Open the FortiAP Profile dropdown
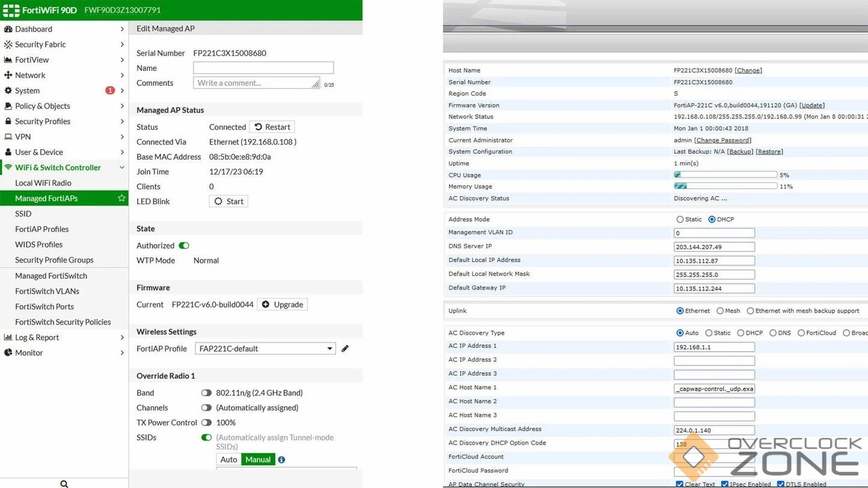868x488 pixels. pyautogui.click(x=266, y=349)
